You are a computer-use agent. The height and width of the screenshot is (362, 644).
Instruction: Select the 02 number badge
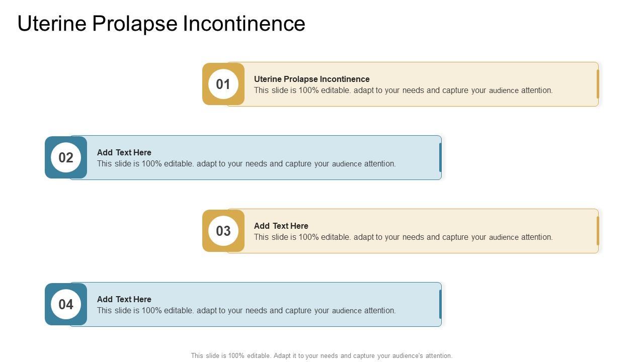point(66,157)
